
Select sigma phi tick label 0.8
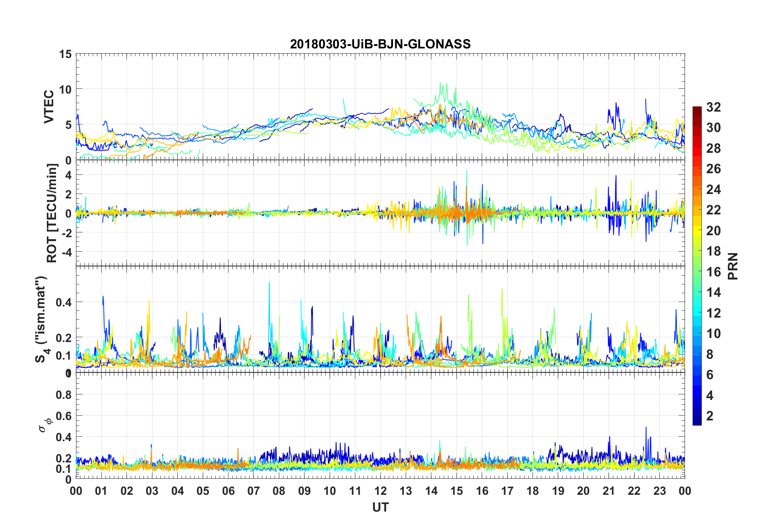(x=64, y=395)
